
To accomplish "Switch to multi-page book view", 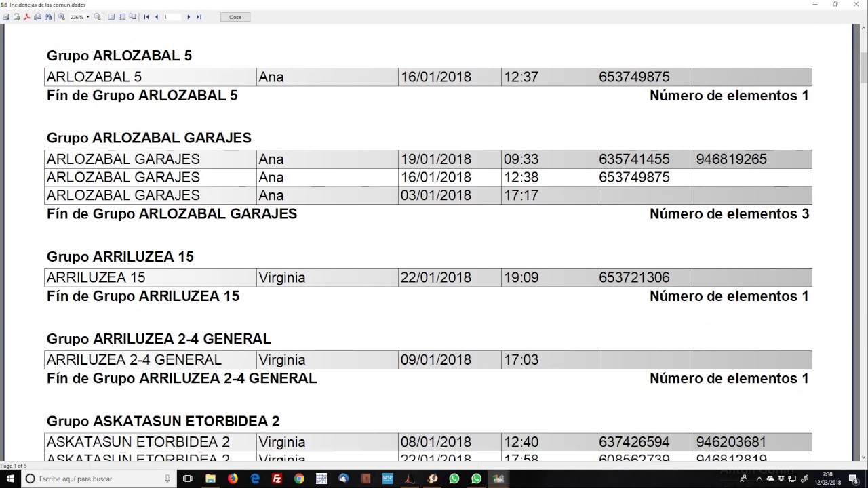I will (x=133, y=17).
